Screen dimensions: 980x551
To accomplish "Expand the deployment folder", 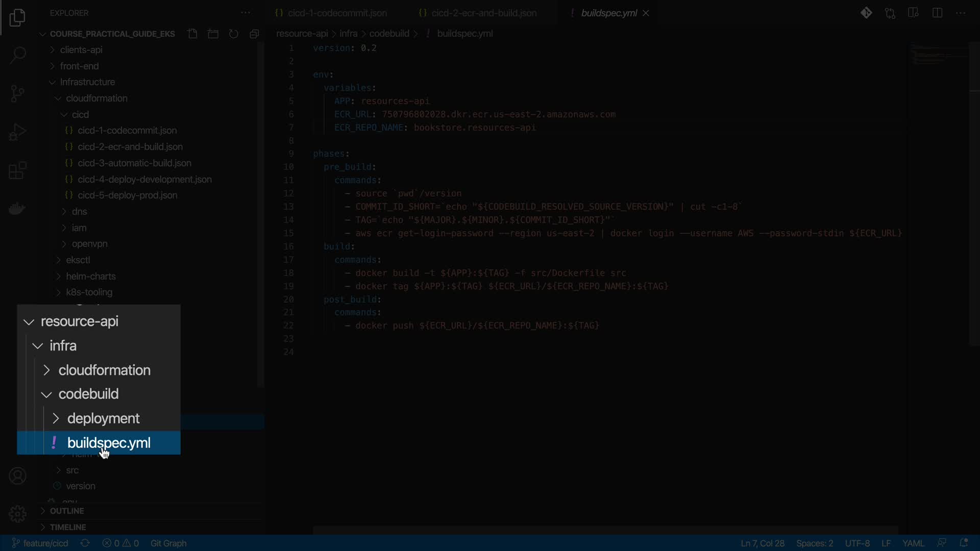I will 103,418.
